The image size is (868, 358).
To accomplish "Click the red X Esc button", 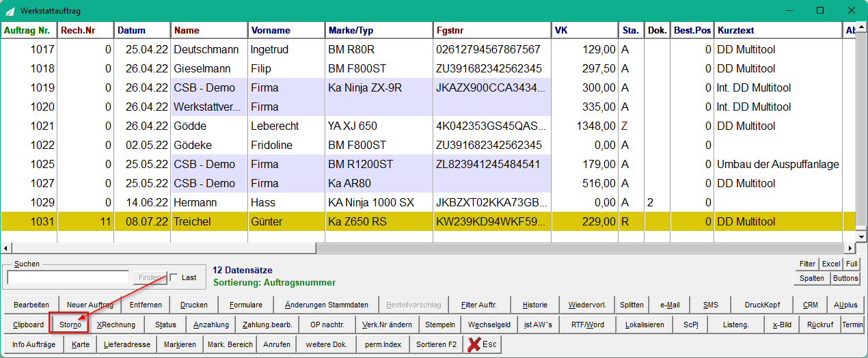I will (x=482, y=344).
